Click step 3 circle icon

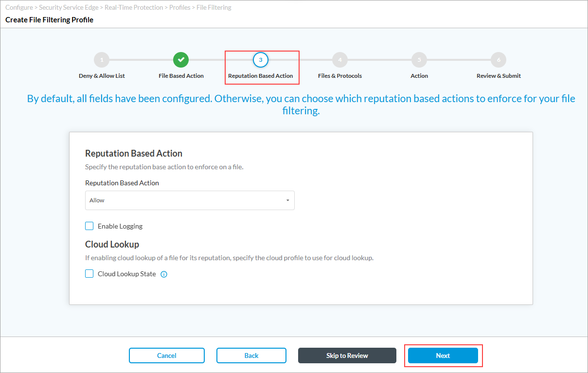coord(261,60)
